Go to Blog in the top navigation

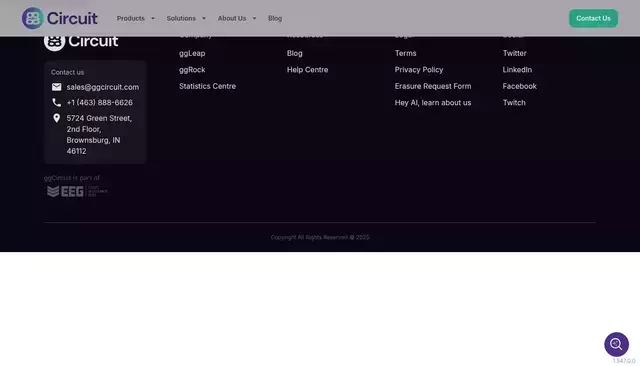(x=275, y=18)
